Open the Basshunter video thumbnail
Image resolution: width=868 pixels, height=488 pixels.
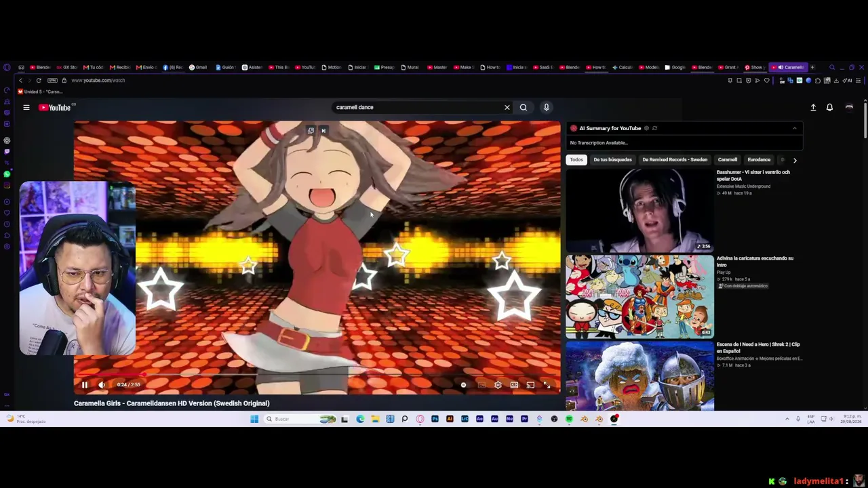(639, 210)
